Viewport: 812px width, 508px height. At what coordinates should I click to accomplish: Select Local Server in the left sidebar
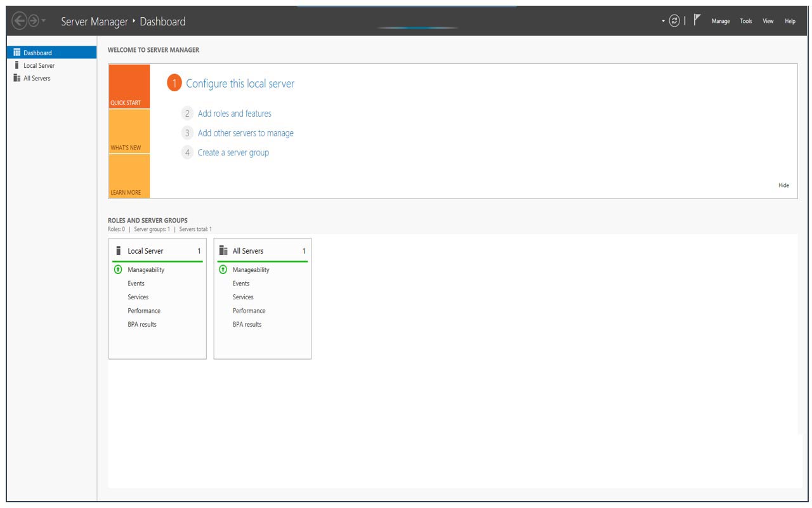click(52, 65)
